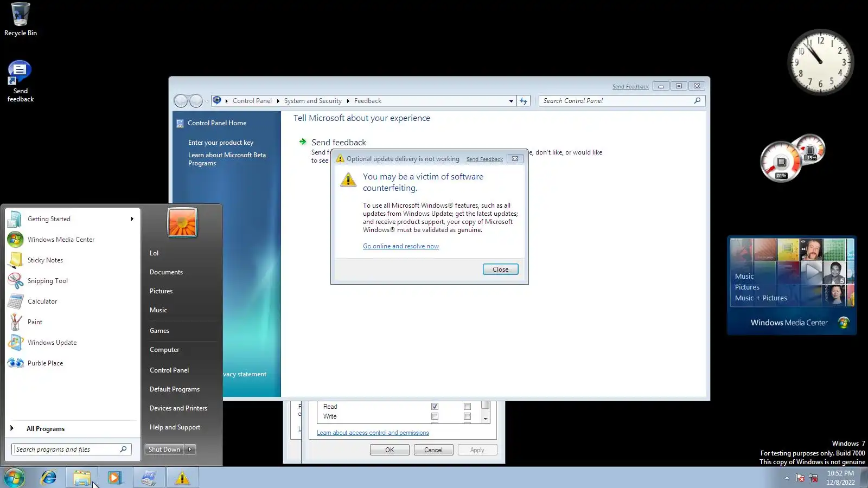This screenshot has height=488, width=868.
Task: Check the Write allow checkbox
Action: (x=435, y=416)
